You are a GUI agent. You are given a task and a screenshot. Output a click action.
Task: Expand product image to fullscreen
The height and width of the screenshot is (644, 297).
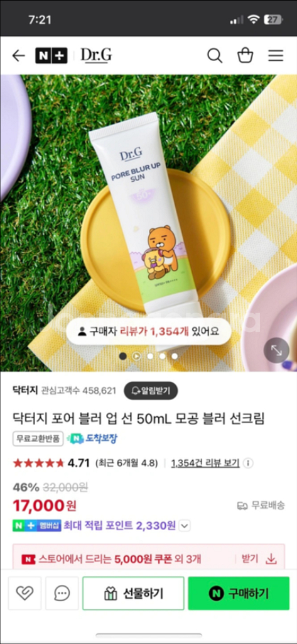pyautogui.click(x=276, y=350)
